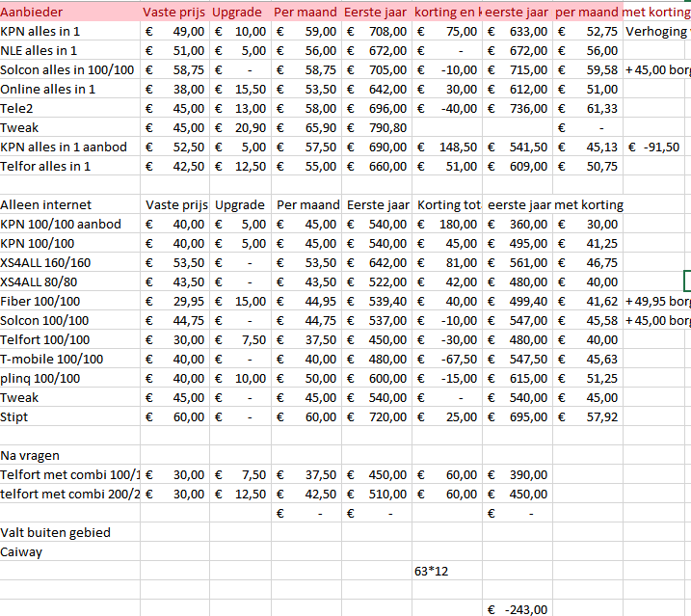Select the '180,00' discount cell
691x616 pixels.
pyautogui.click(x=447, y=224)
